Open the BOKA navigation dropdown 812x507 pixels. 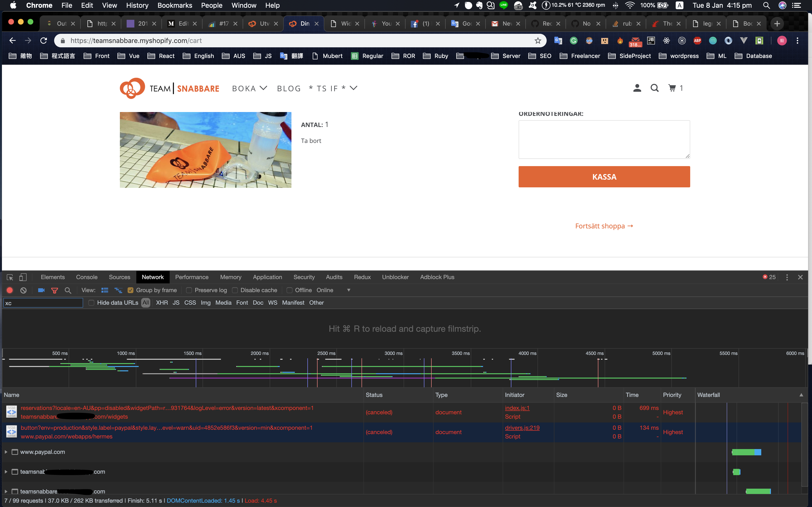(250, 88)
